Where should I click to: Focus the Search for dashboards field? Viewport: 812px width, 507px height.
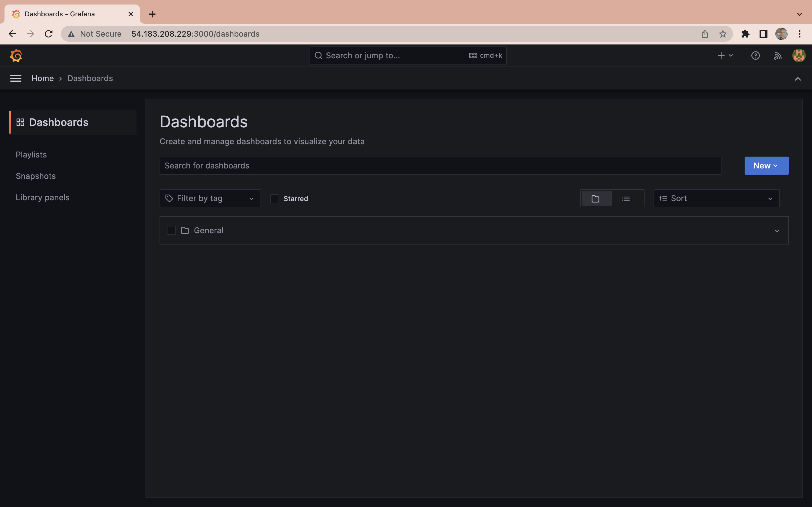tap(440, 166)
